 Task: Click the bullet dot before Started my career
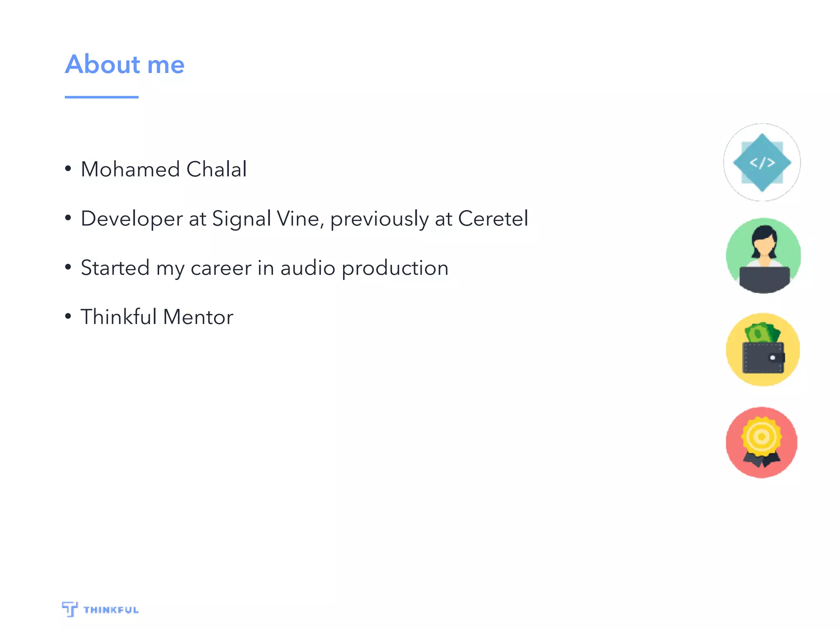click(x=68, y=267)
